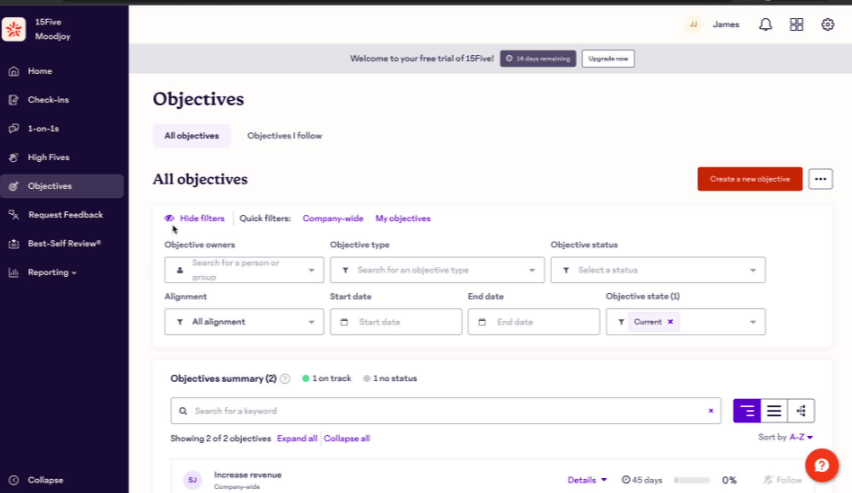Open the Objectives sidebar item
852x493 pixels.
pyautogui.click(x=62, y=186)
